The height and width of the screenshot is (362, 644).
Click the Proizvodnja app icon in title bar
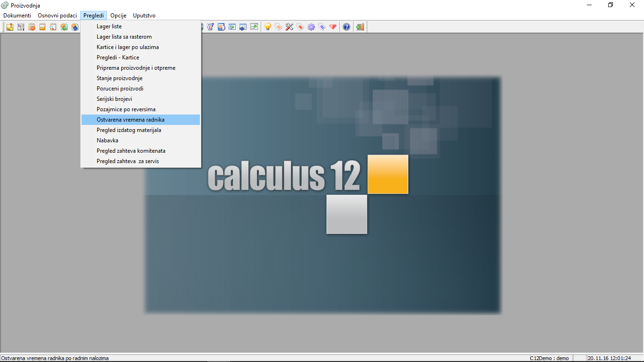5,5
